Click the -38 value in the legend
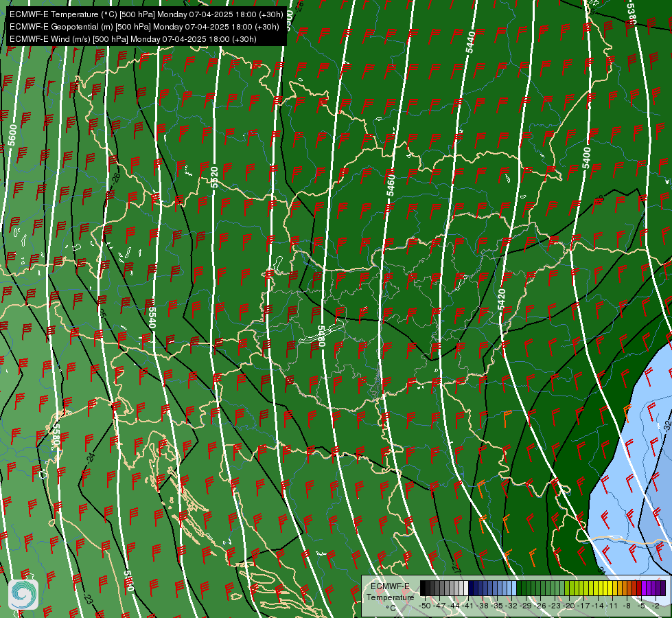 [x=482, y=606]
